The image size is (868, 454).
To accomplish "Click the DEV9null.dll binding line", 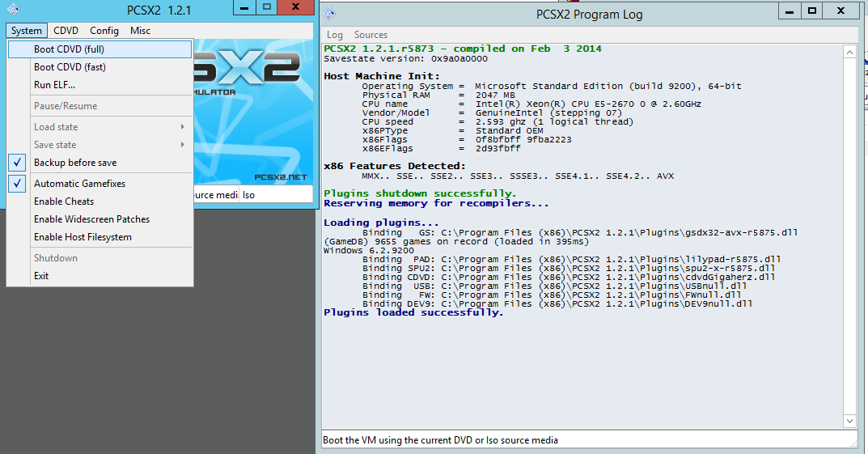I will click(557, 303).
